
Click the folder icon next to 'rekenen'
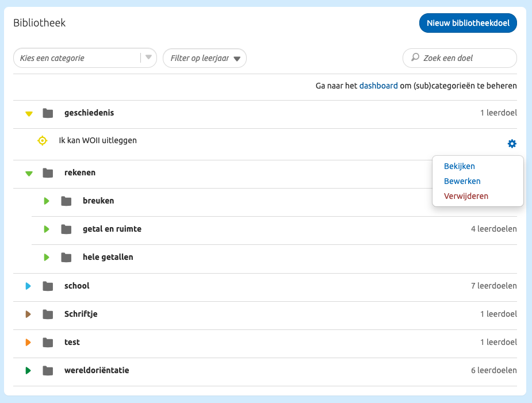point(48,172)
